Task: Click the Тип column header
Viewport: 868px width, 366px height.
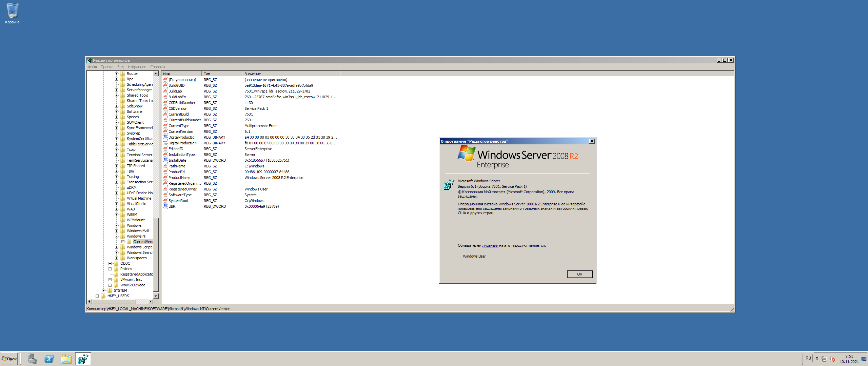Action: [222, 74]
